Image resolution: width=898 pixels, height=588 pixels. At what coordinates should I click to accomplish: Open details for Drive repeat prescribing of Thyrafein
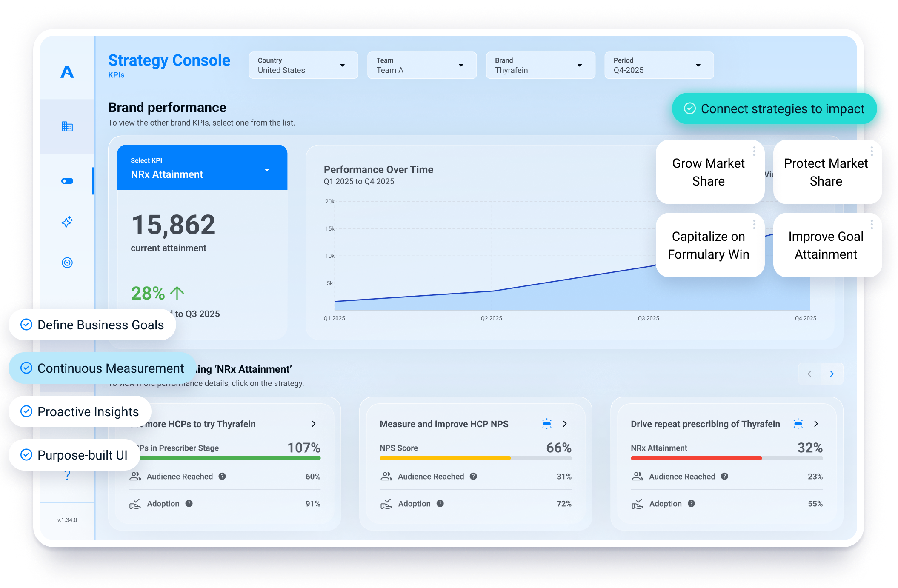(x=816, y=424)
